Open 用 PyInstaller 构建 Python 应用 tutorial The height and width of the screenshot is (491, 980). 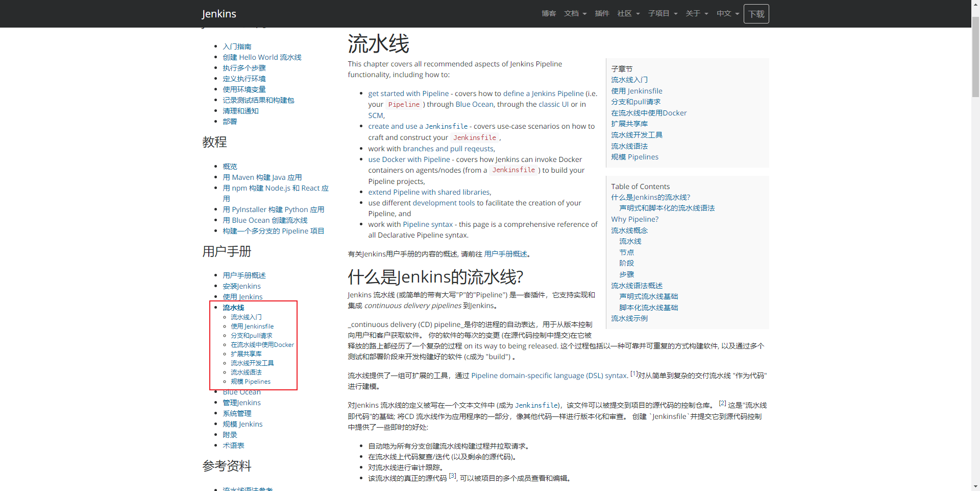274,209
